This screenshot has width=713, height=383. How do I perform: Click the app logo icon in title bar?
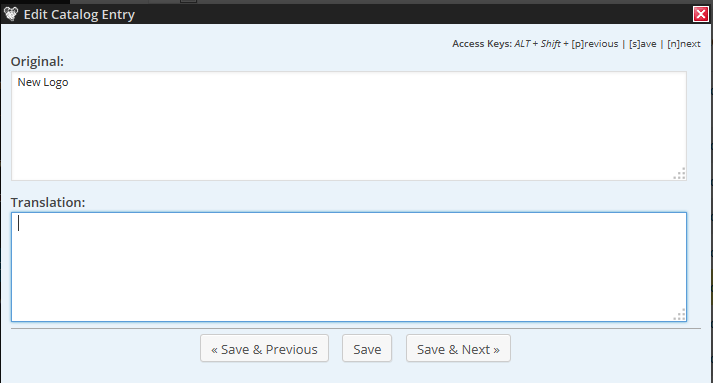coord(11,14)
